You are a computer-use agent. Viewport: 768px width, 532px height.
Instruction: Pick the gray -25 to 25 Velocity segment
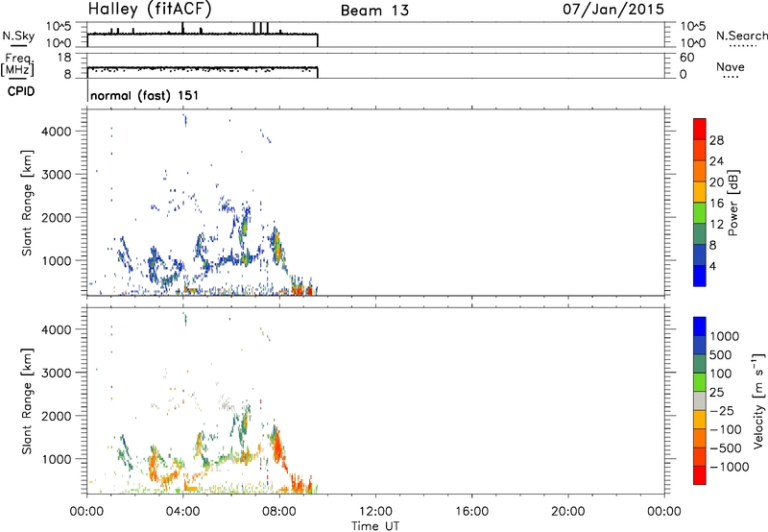pos(700,401)
